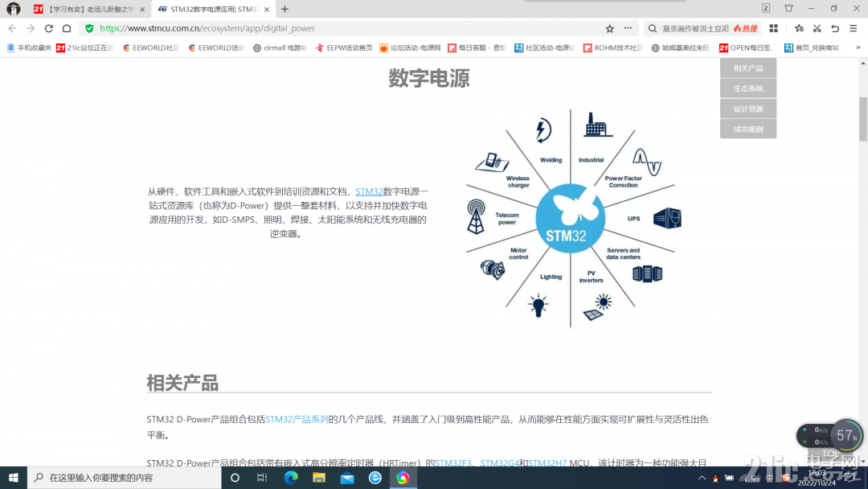Click the undo closed tab arrow

tap(835, 28)
